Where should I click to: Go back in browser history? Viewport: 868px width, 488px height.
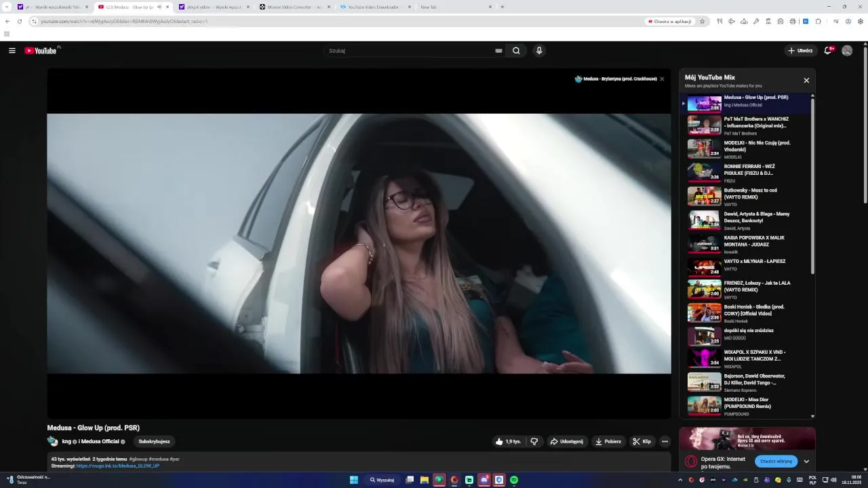coord(7,22)
